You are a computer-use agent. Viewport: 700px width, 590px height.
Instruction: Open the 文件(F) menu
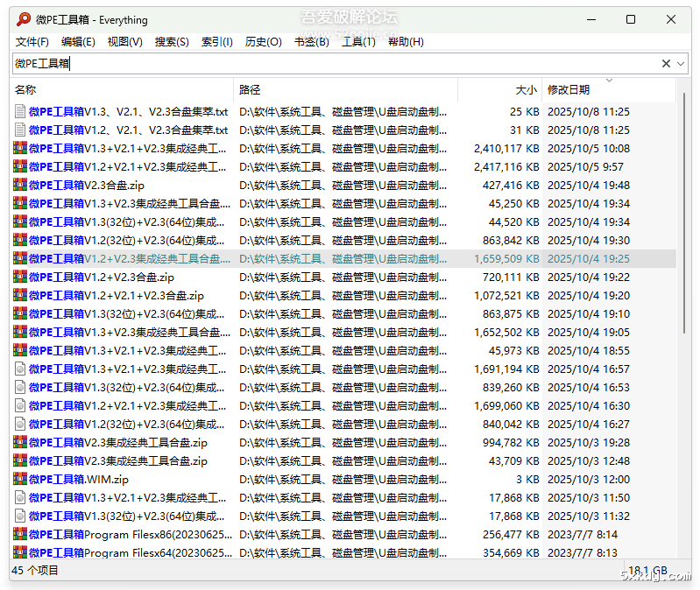32,42
